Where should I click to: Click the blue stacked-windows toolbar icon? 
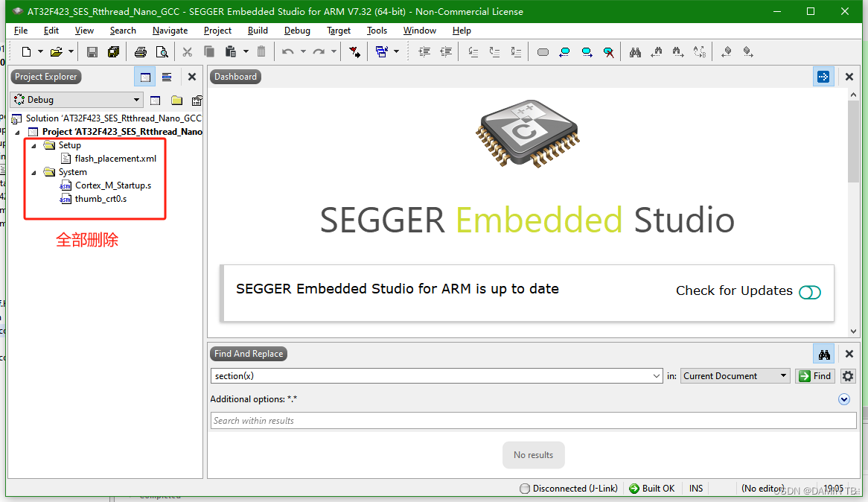click(x=381, y=52)
